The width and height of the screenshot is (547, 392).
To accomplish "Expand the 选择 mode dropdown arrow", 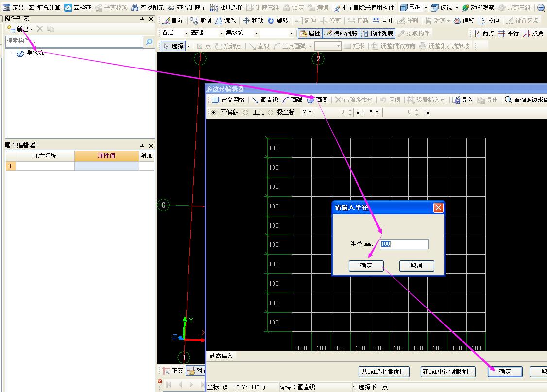I will click(188, 46).
